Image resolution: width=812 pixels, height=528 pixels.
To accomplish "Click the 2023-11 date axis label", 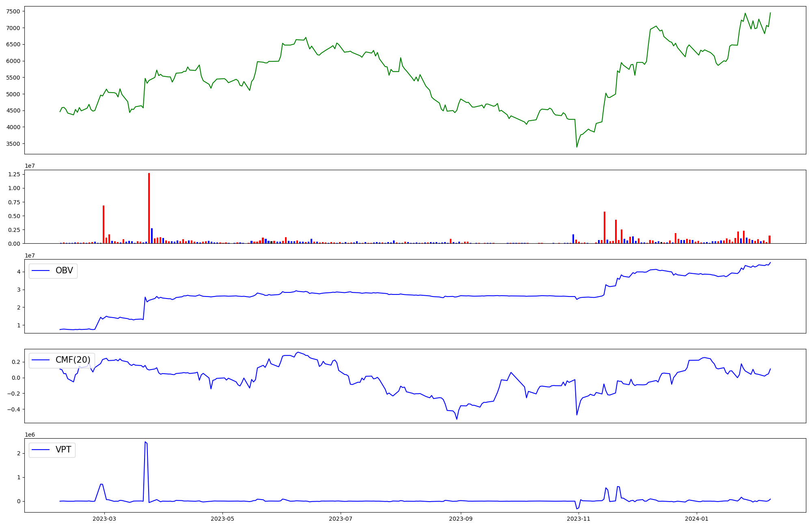I will pyautogui.click(x=579, y=519).
